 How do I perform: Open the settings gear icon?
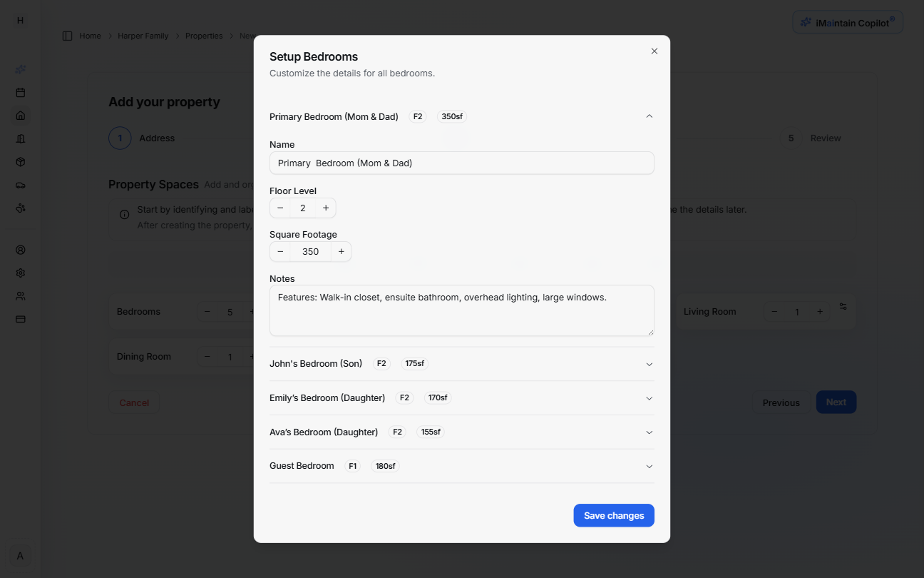click(20, 273)
